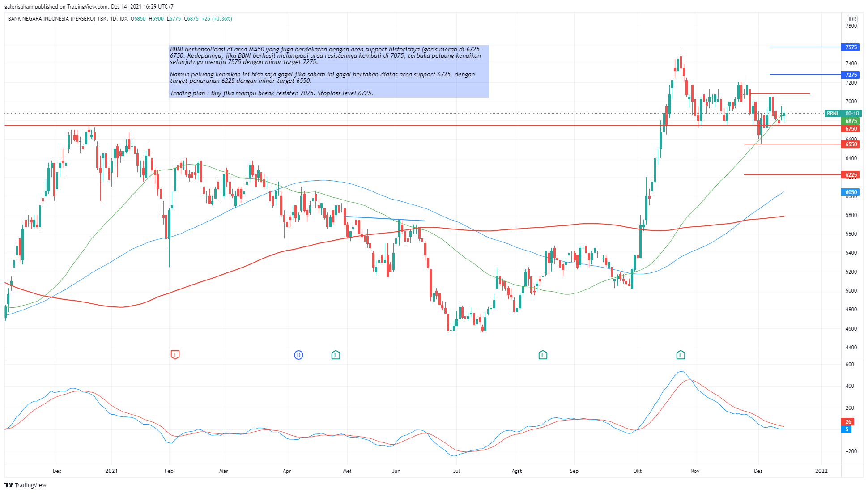Click the short blue trendline near Jun

point(385,219)
